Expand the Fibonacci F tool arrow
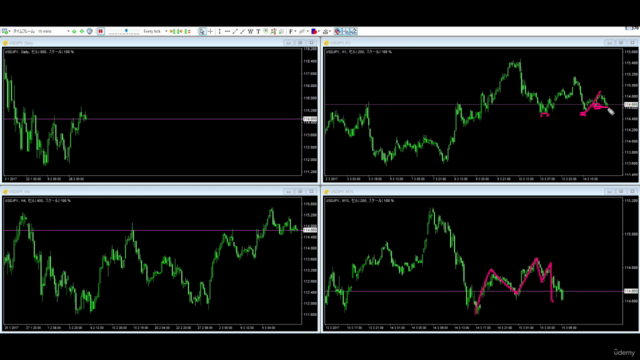The width and height of the screenshot is (640, 360). pyautogui.click(x=295, y=31)
